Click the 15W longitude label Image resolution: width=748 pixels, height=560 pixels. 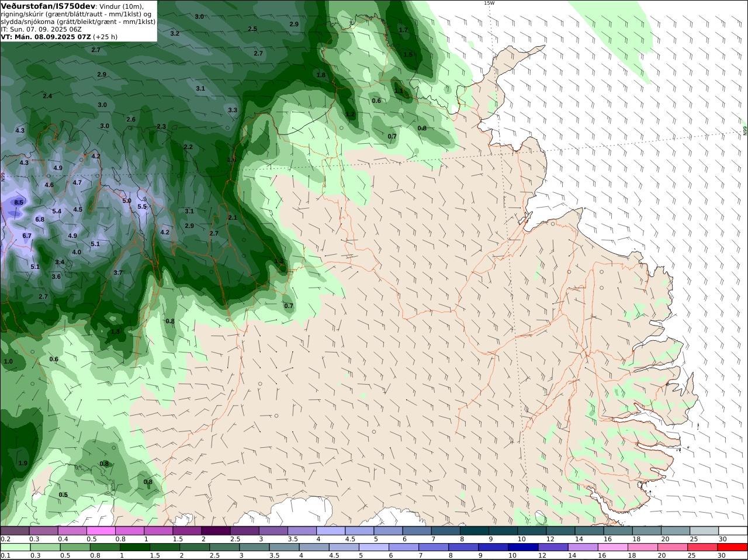click(489, 3)
